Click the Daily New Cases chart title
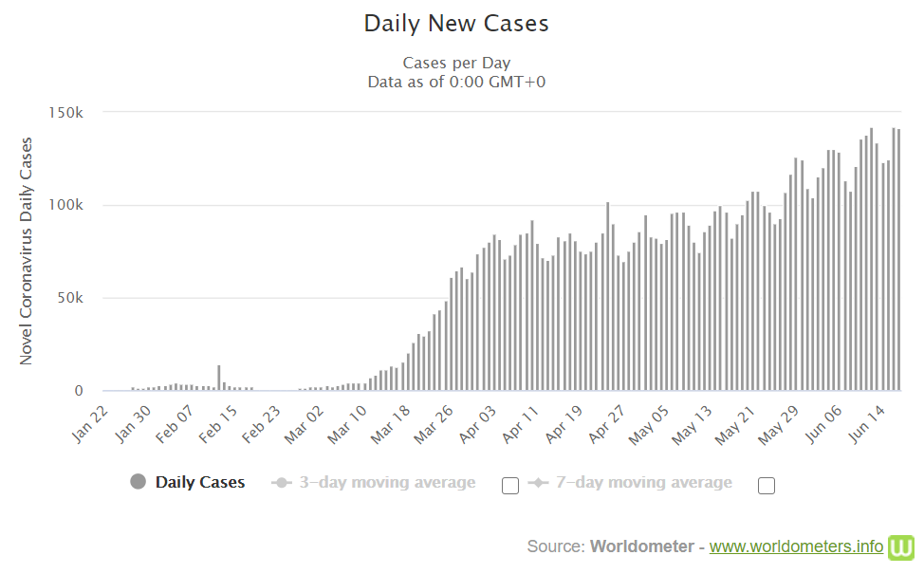This screenshot has width=924, height=574. click(456, 24)
